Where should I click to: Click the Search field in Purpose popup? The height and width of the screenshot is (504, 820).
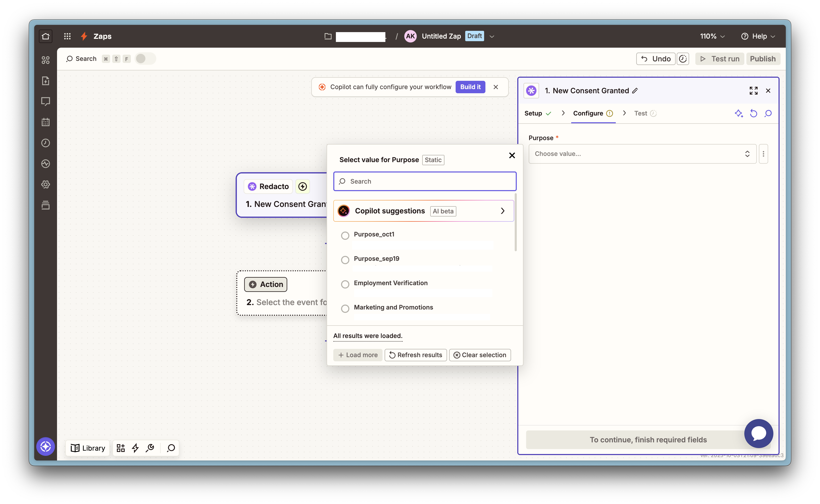tap(425, 181)
